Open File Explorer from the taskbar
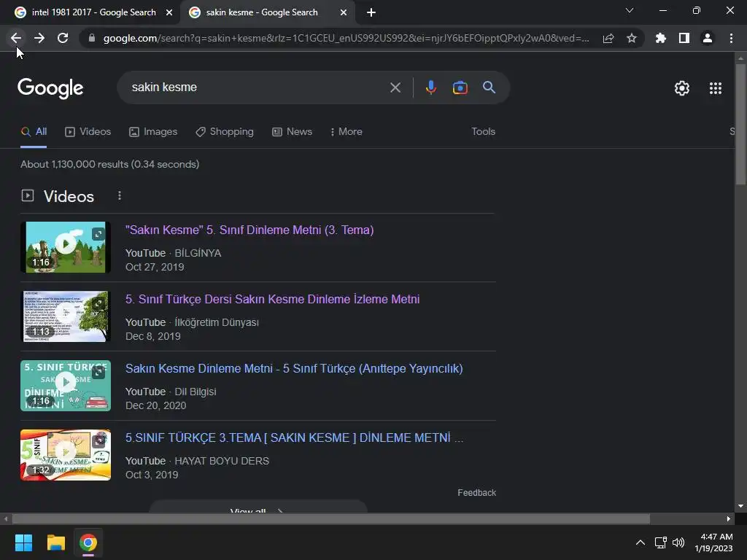The width and height of the screenshot is (747, 560). [55, 542]
